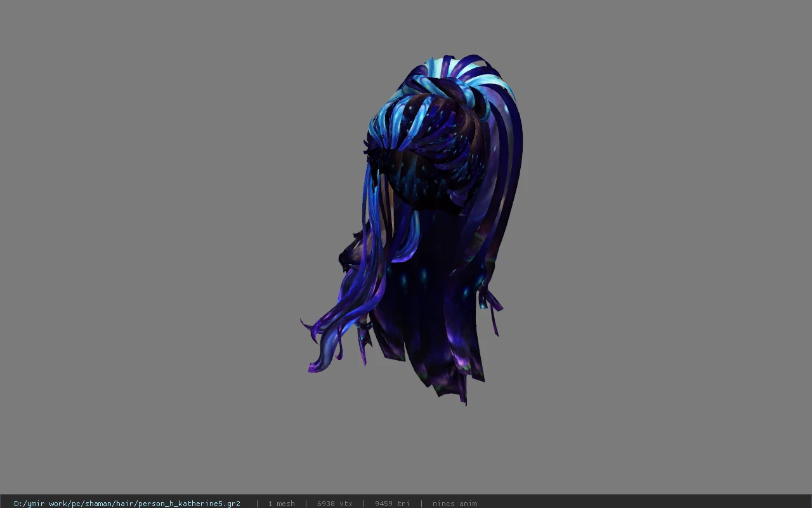Click the '1 mesh' status entry
812x508 pixels.
click(281, 504)
